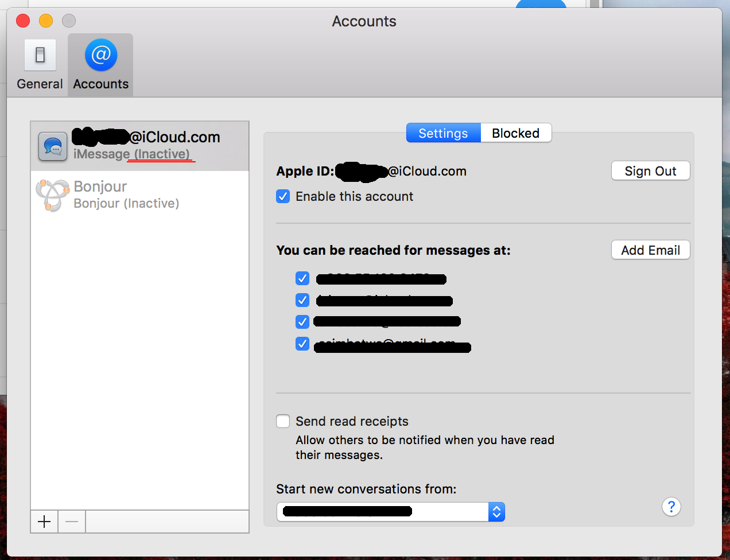Click 'You can be reached for messages at' heading
The width and height of the screenshot is (730, 560).
click(x=393, y=250)
